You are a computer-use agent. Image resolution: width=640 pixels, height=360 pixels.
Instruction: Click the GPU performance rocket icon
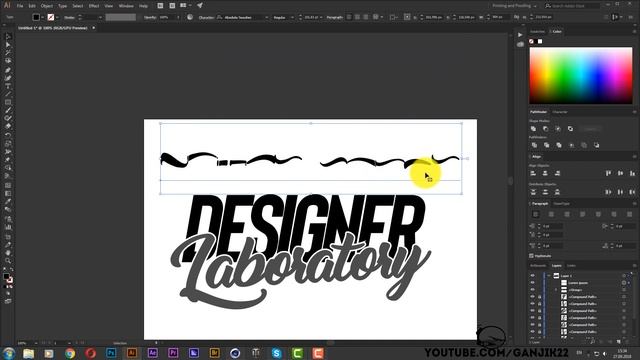200,5
